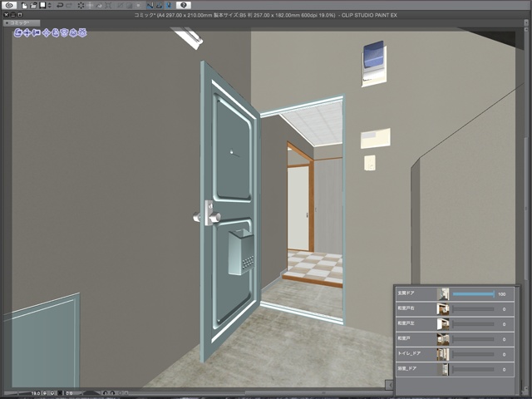Adjust the 玄関ドア open slider
The height and width of the screenshot is (399, 532).
pos(473,294)
